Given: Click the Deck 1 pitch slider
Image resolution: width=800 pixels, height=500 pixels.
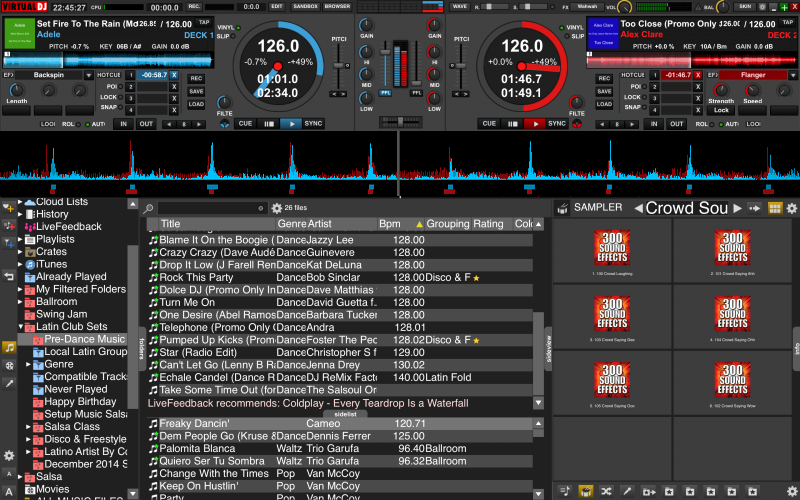Looking at the screenshot, I should pos(338,65).
